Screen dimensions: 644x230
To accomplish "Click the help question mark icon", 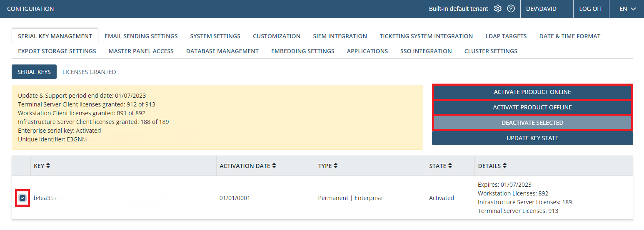I will [x=511, y=9].
